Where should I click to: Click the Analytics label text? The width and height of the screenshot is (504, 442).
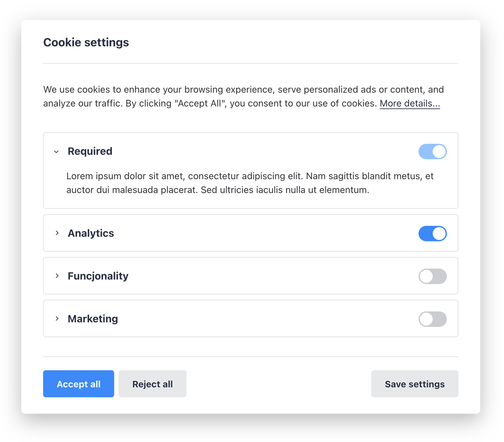[x=91, y=233]
